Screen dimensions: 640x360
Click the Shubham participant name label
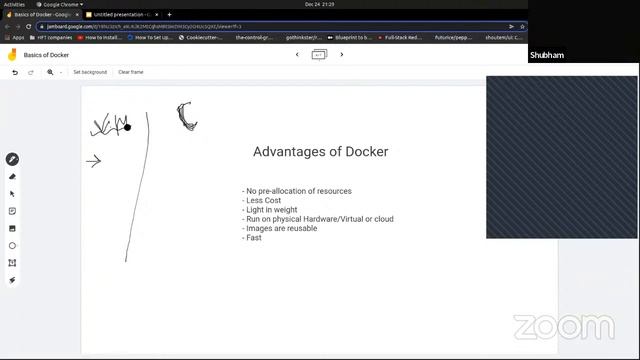(x=547, y=55)
